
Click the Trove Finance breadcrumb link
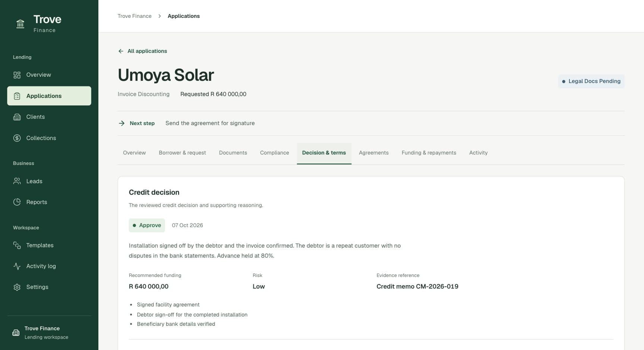coord(135,16)
